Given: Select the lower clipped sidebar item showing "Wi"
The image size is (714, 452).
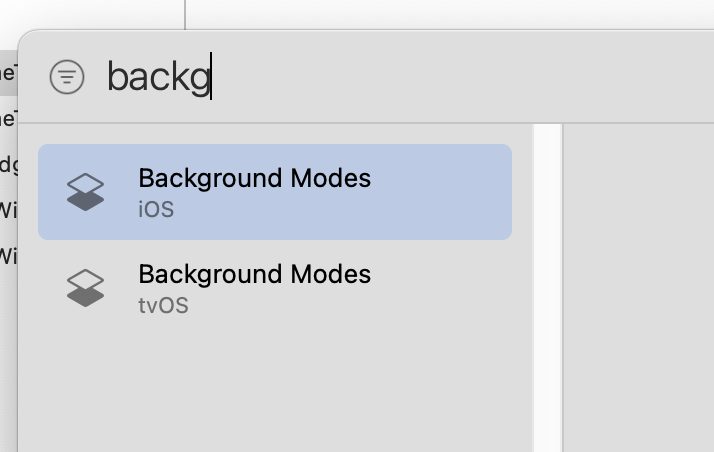Looking at the screenshot, I should coord(9,257).
